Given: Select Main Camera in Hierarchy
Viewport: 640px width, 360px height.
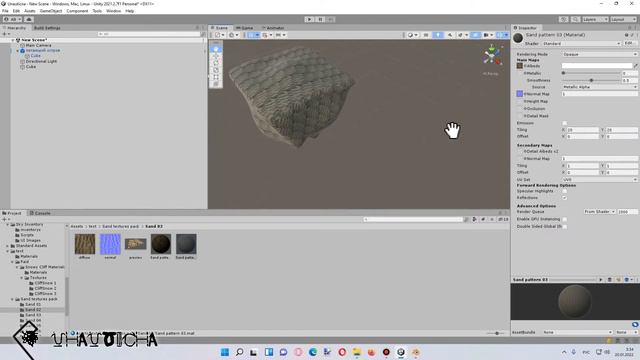Looking at the screenshot, I should (38, 45).
